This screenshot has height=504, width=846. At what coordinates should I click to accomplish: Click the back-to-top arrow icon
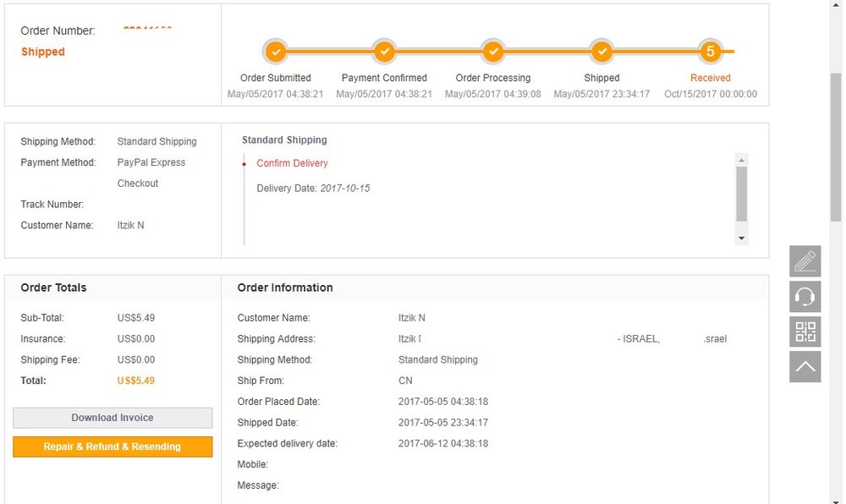805,366
